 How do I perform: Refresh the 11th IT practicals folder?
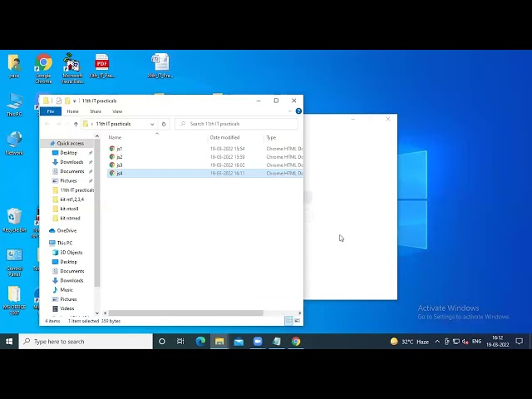tap(164, 124)
